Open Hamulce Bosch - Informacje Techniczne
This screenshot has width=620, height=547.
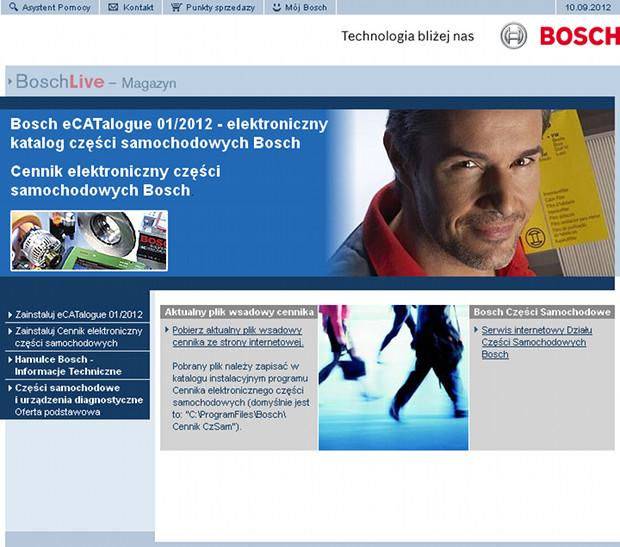coord(68,365)
